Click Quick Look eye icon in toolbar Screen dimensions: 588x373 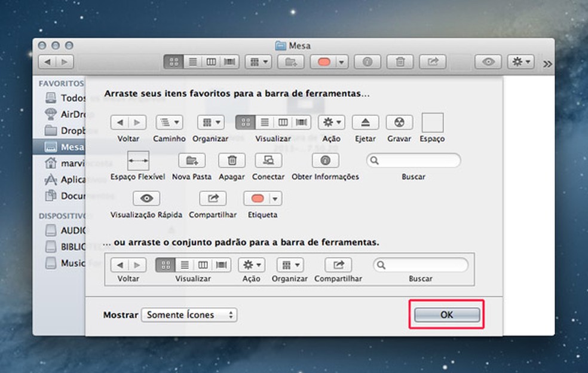[x=488, y=62]
